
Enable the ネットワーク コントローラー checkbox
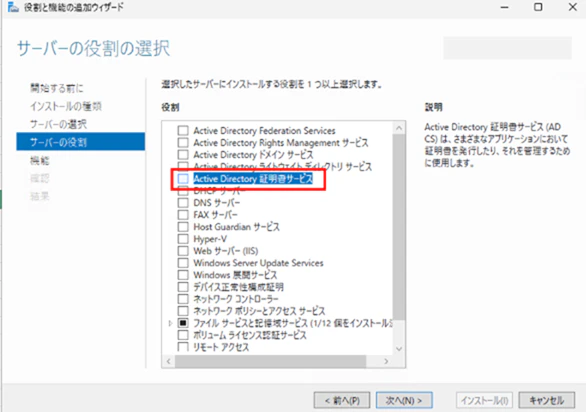click(x=183, y=299)
